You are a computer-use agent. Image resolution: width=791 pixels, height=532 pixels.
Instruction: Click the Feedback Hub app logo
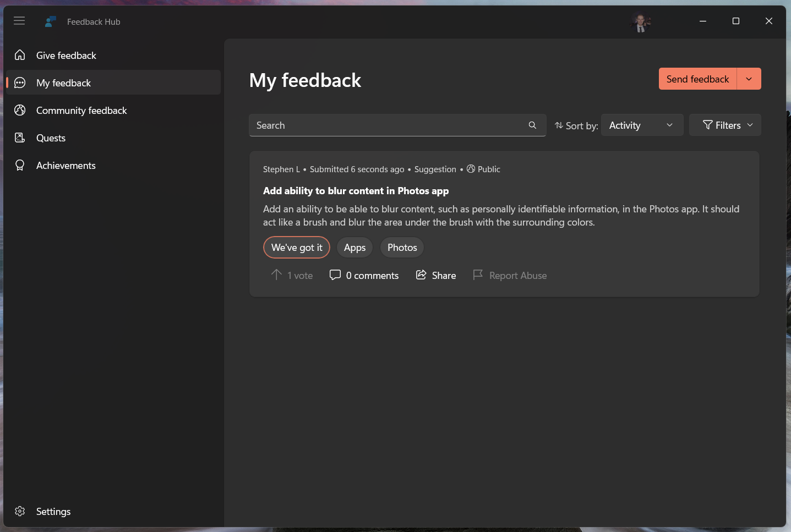pyautogui.click(x=50, y=21)
